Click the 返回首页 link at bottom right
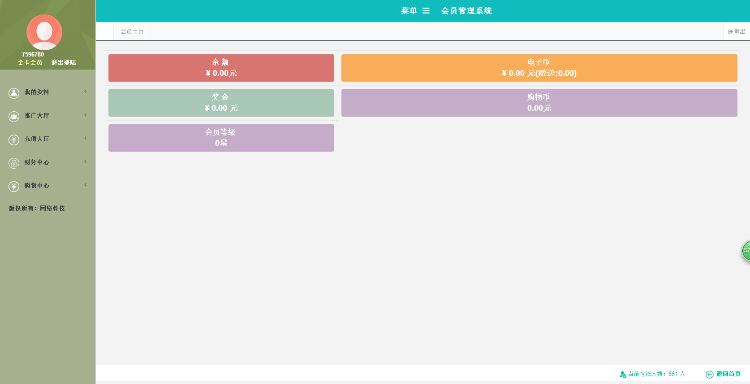The width and height of the screenshot is (750, 384). tap(723, 374)
